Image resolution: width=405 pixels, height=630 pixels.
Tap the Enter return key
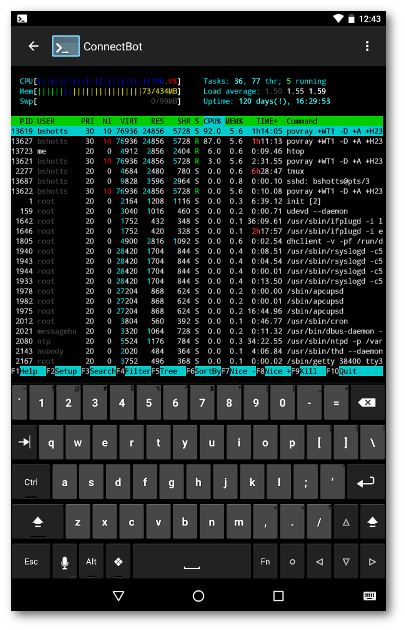(365, 482)
